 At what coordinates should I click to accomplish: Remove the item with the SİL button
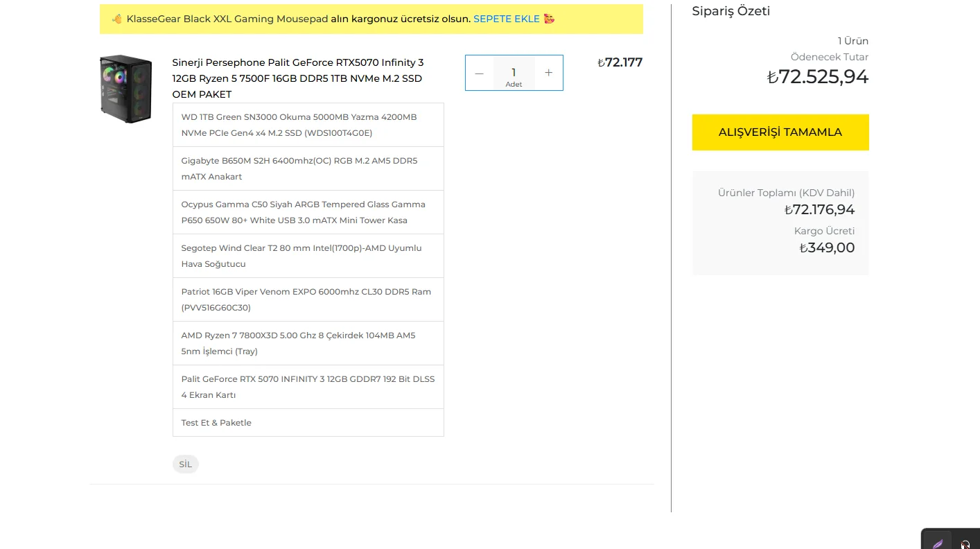[x=185, y=464]
